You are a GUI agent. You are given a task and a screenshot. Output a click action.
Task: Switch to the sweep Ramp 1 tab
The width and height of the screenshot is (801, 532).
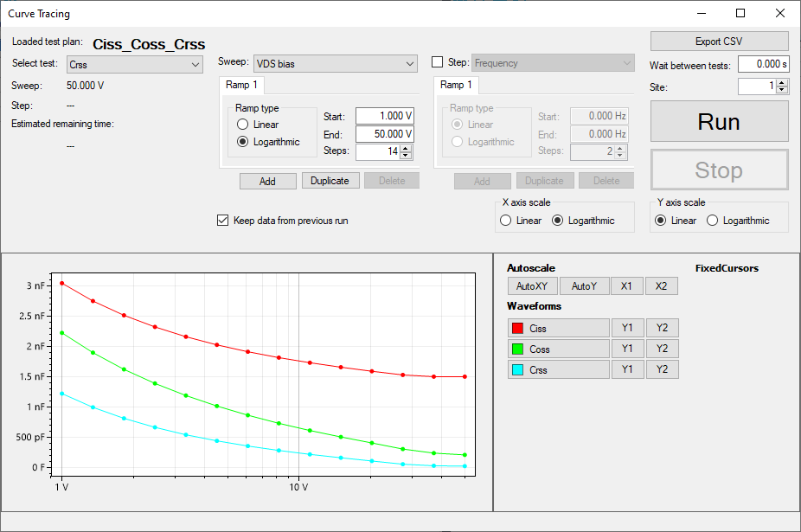(x=243, y=85)
